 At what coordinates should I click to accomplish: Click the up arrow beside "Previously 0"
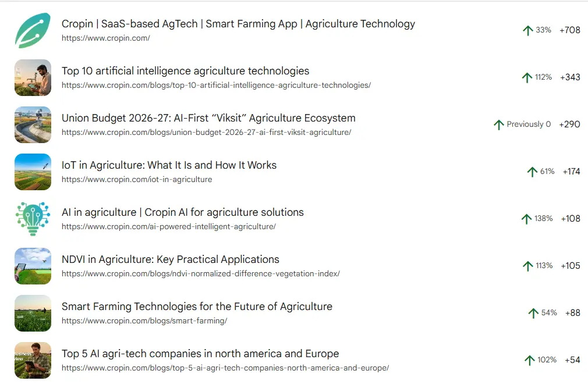tap(498, 124)
